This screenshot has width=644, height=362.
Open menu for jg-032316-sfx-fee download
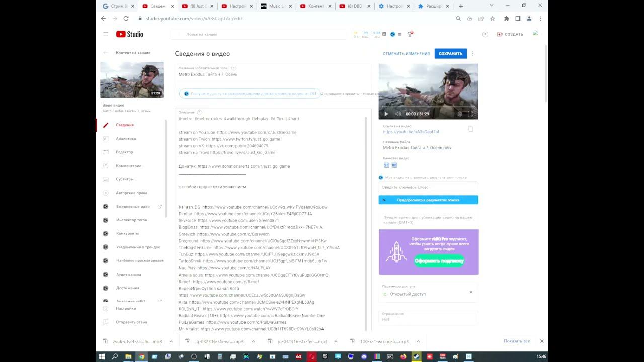click(336, 342)
